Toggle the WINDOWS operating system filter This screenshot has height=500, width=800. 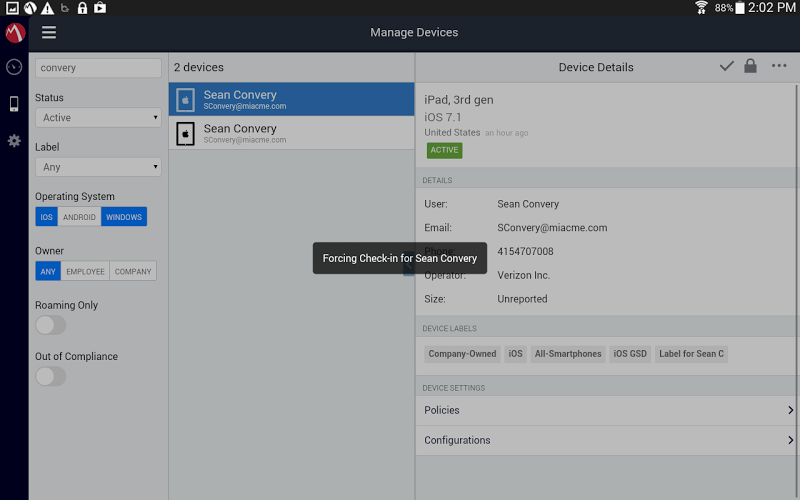(124, 217)
